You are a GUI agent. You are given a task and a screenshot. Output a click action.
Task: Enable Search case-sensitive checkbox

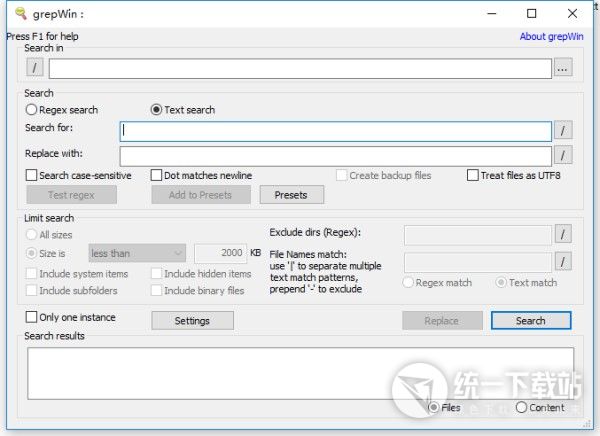33,176
